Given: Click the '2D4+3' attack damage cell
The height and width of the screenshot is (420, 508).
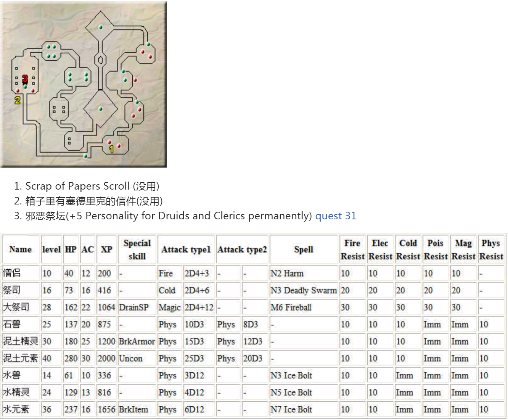Looking at the screenshot, I should (x=199, y=273).
